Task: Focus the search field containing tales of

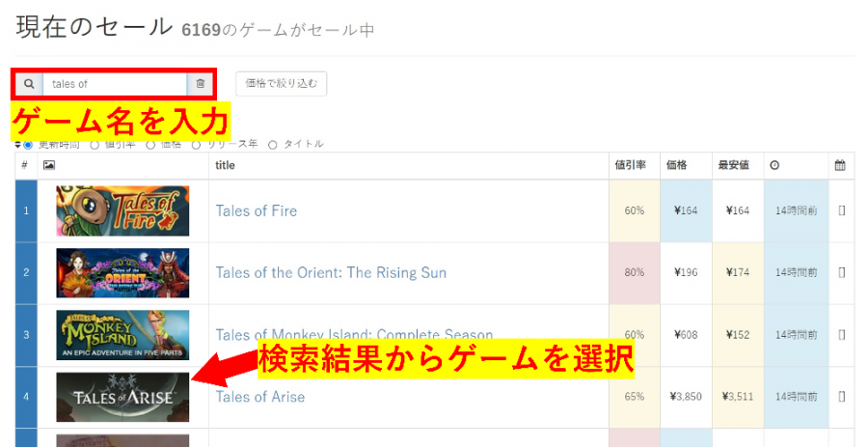Action: (x=115, y=84)
